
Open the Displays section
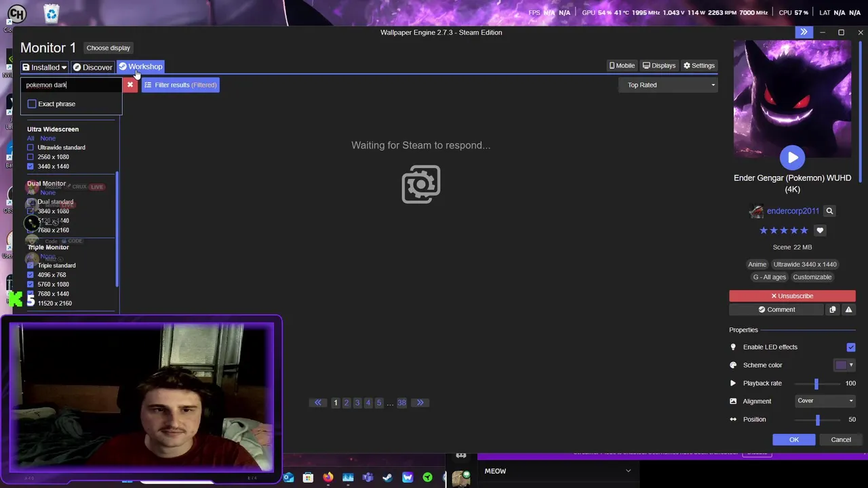tap(659, 66)
